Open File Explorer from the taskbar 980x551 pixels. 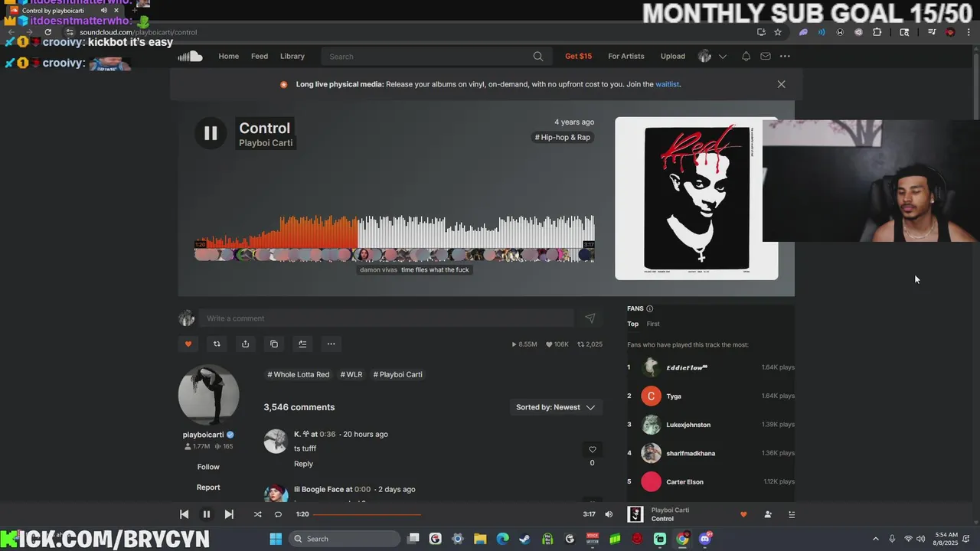pos(480,539)
